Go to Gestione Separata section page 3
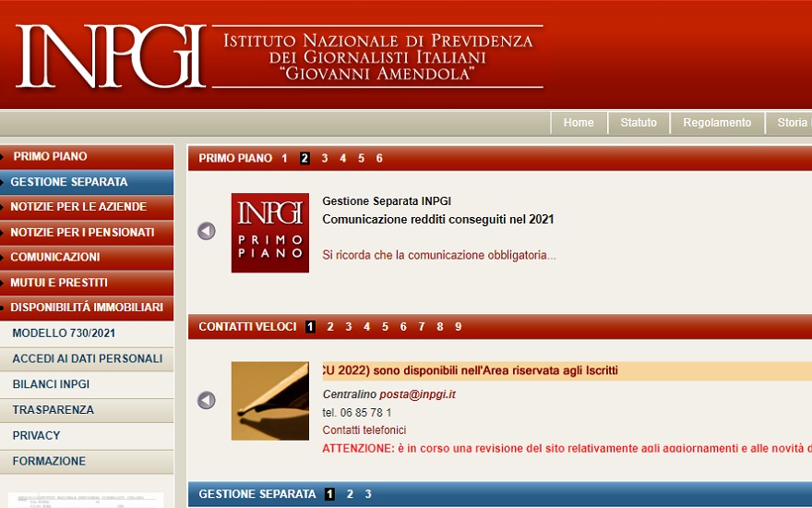The height and width of the screenshot is (508, 812). pyautogui.click(x=368, y=494)
